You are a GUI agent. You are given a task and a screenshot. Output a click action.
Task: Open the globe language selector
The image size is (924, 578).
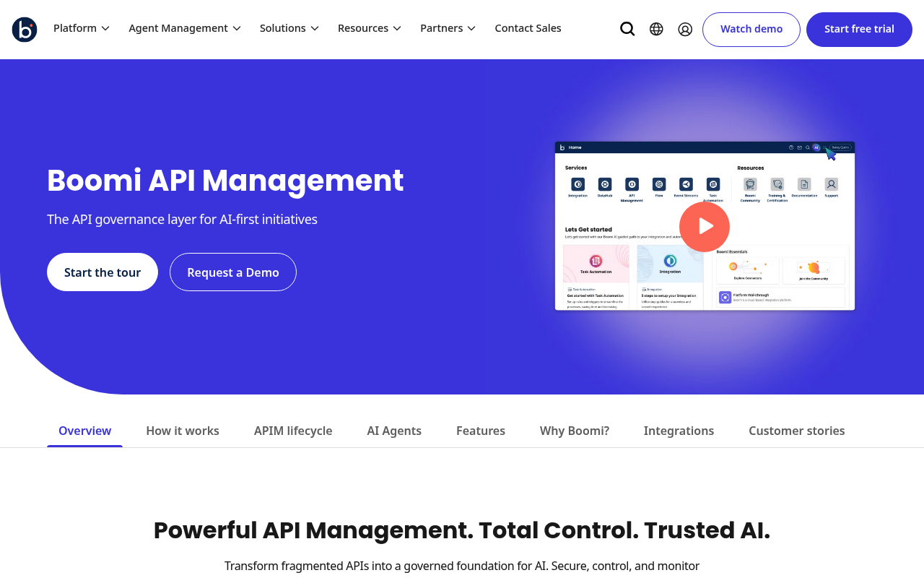click(x=656, y=29)
